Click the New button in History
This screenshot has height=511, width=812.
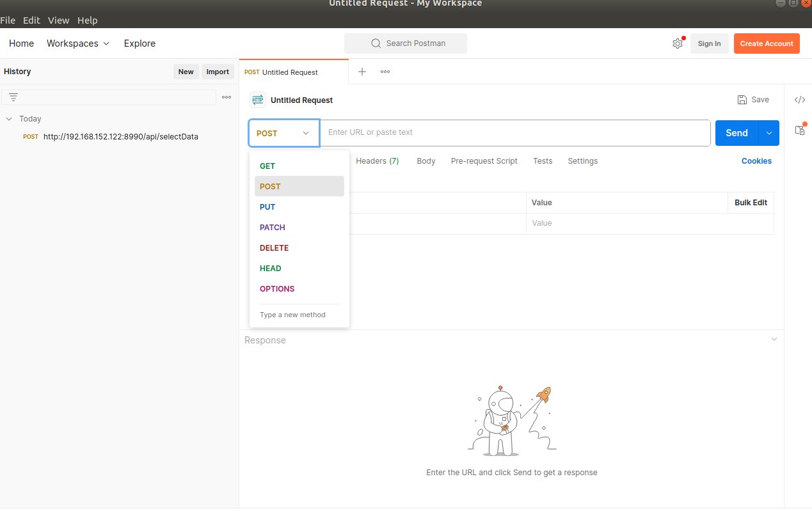pos(186,72)
